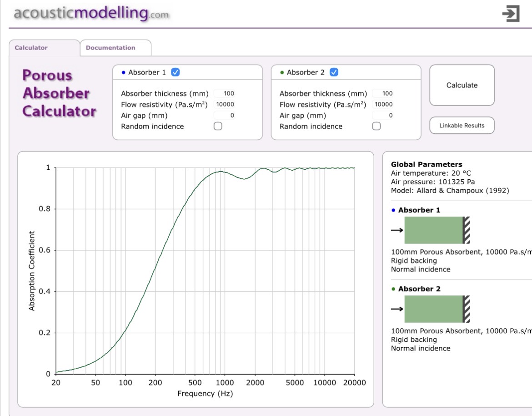Screen dimensions: 532x416
Task: Click the login arrow icon at top right
Action: click(x=511, y=13)
